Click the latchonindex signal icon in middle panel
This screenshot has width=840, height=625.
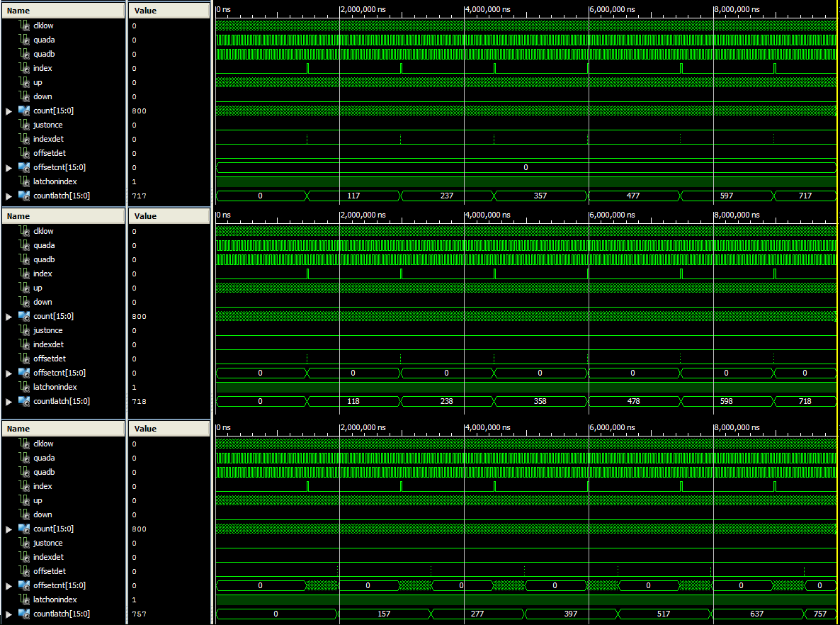(x=24, y=386)
